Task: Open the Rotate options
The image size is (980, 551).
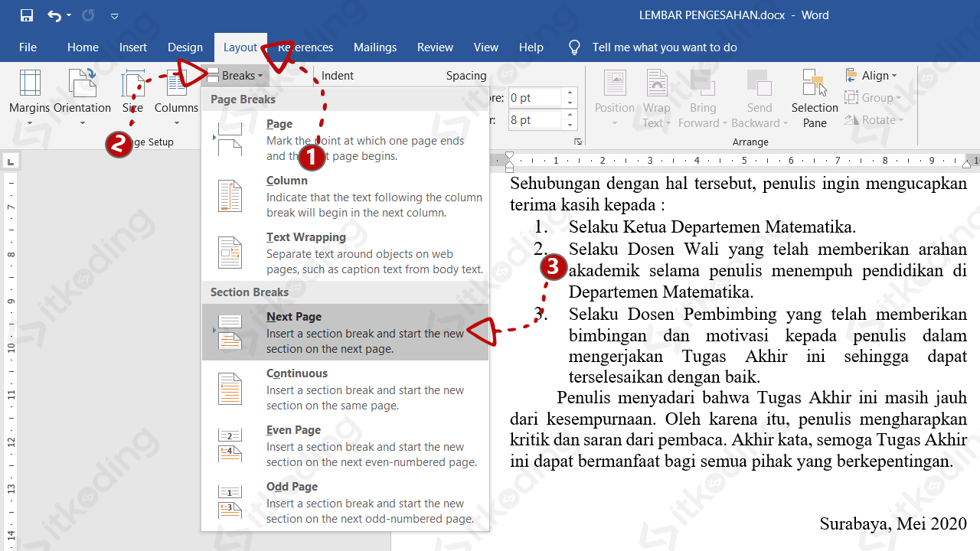Action: coord(873,119)
